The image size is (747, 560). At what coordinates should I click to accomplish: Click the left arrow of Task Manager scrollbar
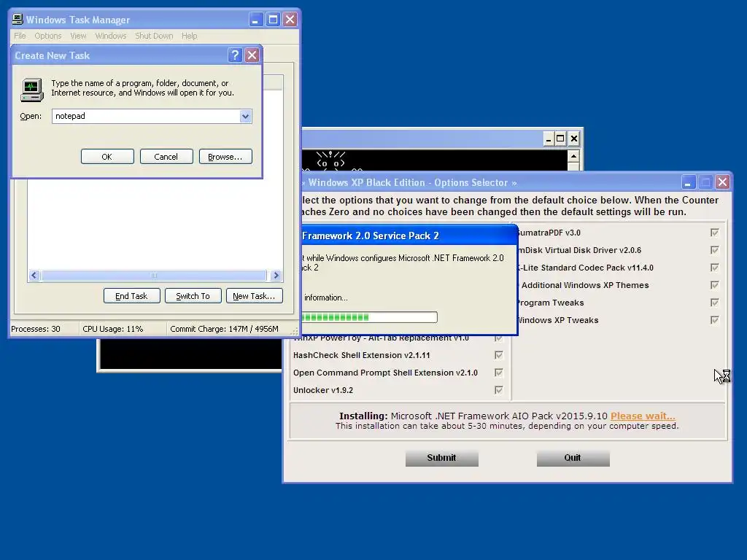pyautogui.click(x=34, y=275)
